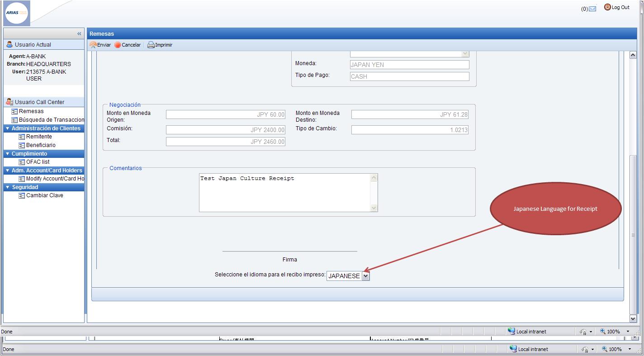Open the OFAC list entry
This screenshot has height=356, width=644.
[38, 162]
